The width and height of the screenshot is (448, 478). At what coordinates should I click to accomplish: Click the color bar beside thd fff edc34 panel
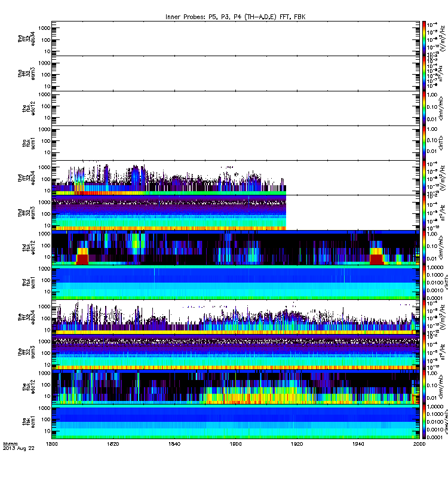point(424,177)
